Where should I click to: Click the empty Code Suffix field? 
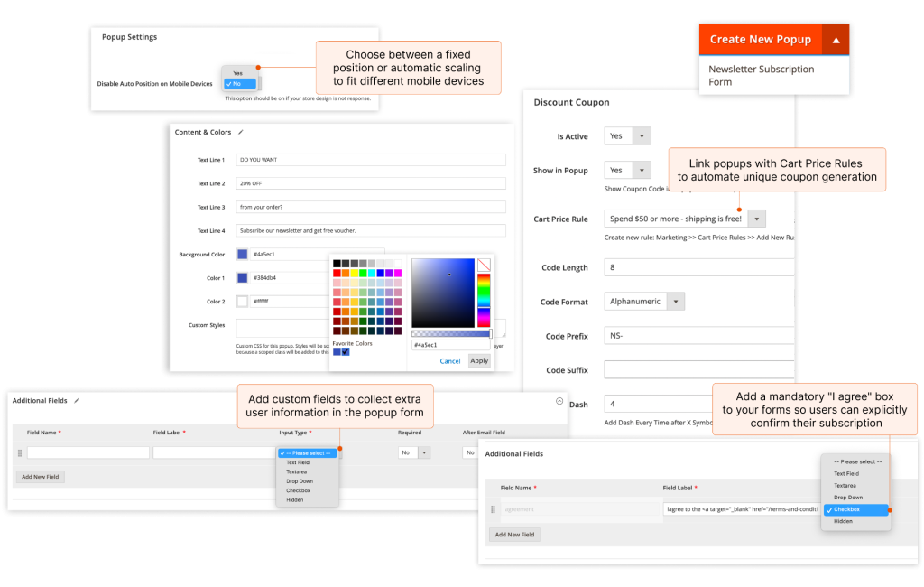tap(699, 370)
